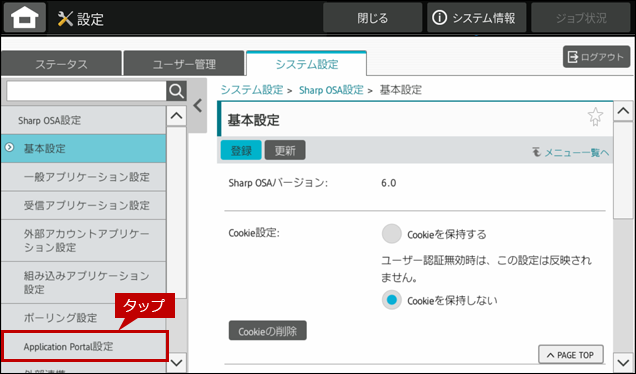
Task: Select Cookieを保持しない radio button
Action: coord(391,300)
